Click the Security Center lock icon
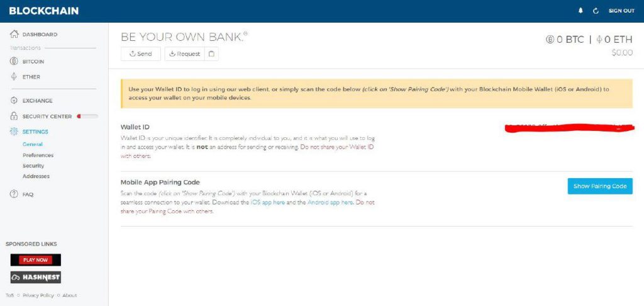 (14, 116)
